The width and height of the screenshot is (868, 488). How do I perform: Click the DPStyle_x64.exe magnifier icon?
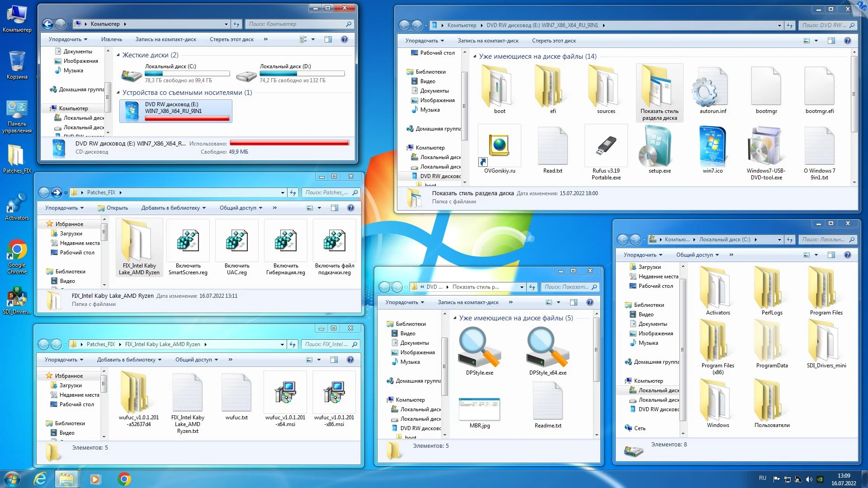click(547, 348)
